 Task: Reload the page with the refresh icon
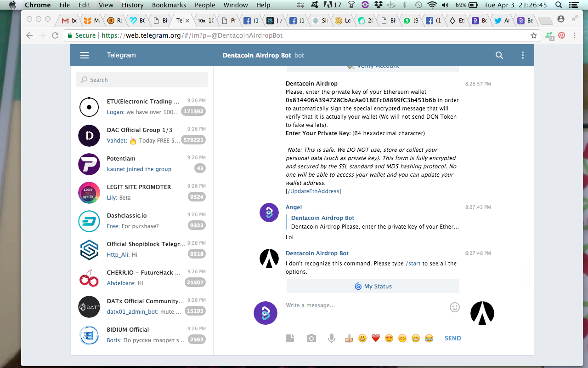tap(55, 35)
